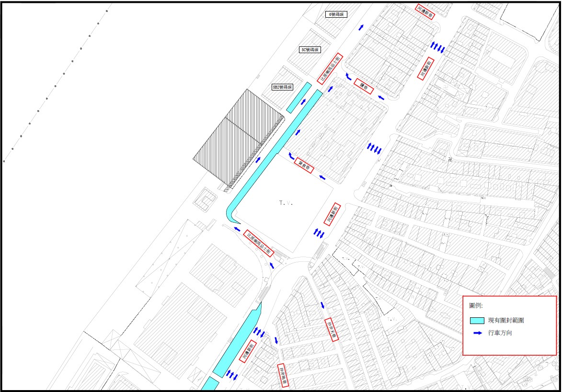This screenshot has width=562, height=392.
Task: Click the blue arrow inside the short cyan strip
Action: [x=302, y=101]
